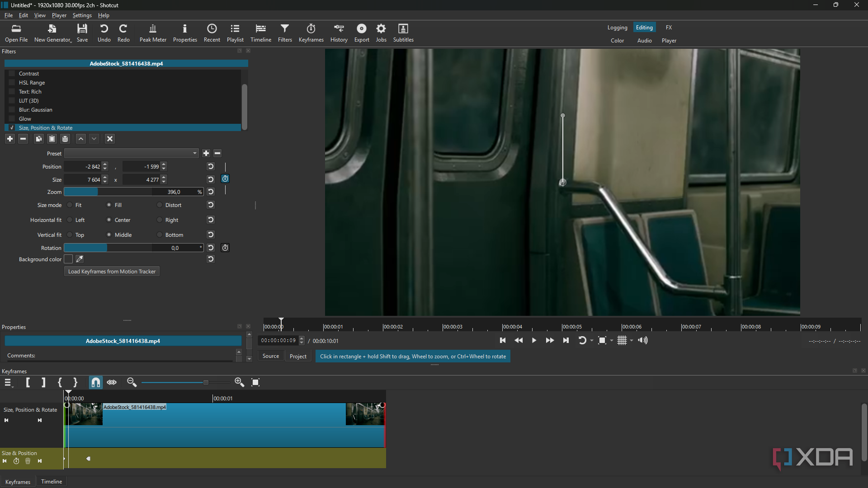Image resolution: width=868 pixels, height=488 pixels.
Task: Open the Settings menu
Action: pyautogui.click(x=82, y=15)
